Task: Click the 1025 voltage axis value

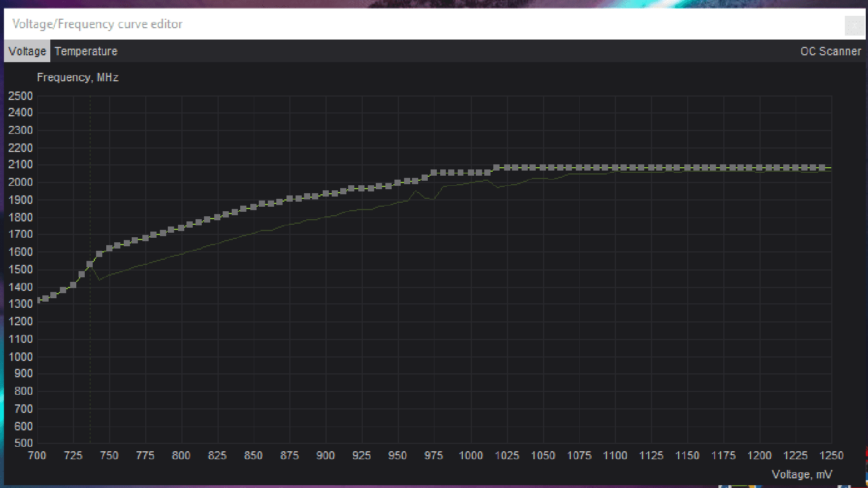Action: (x=506, y=456)
